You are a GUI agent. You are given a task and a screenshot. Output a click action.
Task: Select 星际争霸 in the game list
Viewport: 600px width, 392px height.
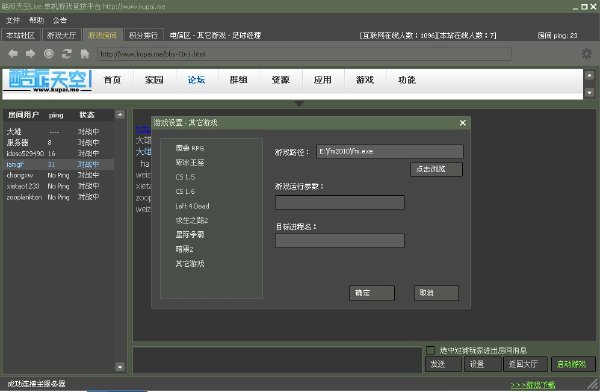pos(190,235)
